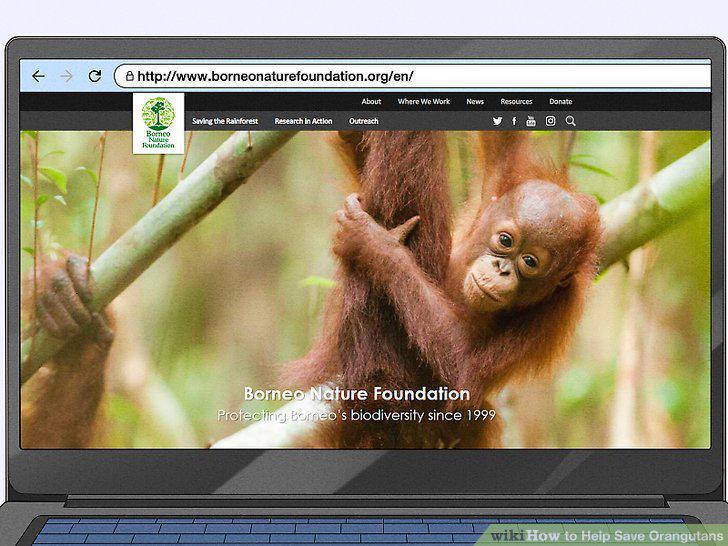The height and width of the screenshot is (546, 728).
Task: Open the Twitter icon link
Action: [x=497, y=121]
